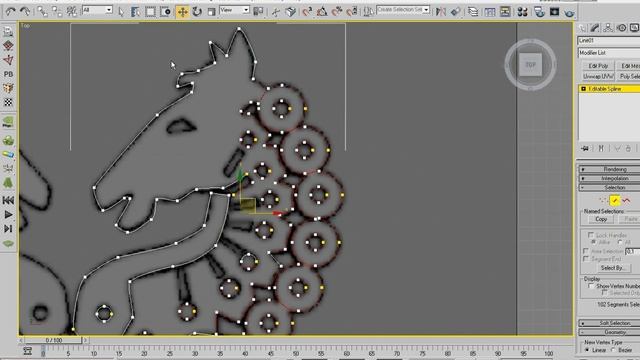
Task: Check the Lock Handles checkbox
Action: 591,235
